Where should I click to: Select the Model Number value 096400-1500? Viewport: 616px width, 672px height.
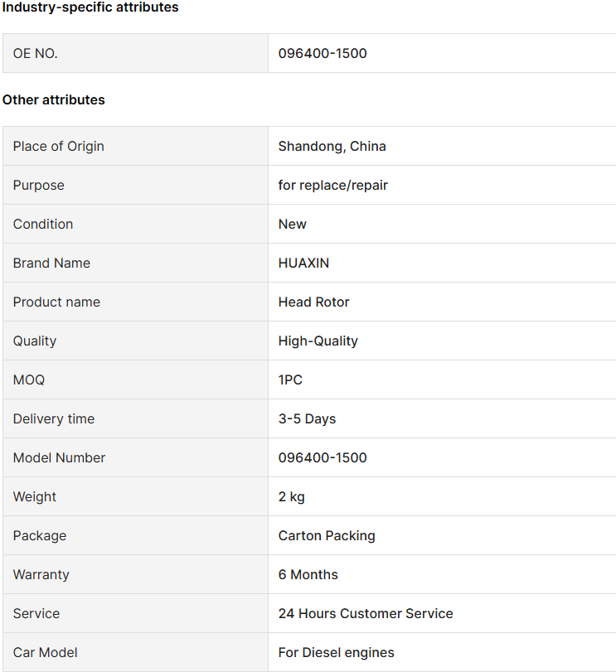(x=323, y=457)
